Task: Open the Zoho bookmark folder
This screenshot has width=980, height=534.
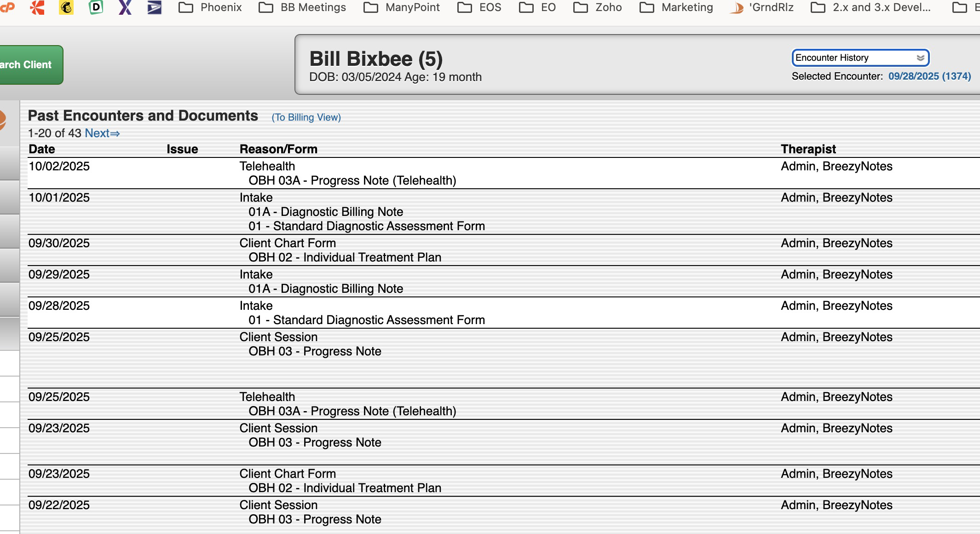Action: (598, 7)
